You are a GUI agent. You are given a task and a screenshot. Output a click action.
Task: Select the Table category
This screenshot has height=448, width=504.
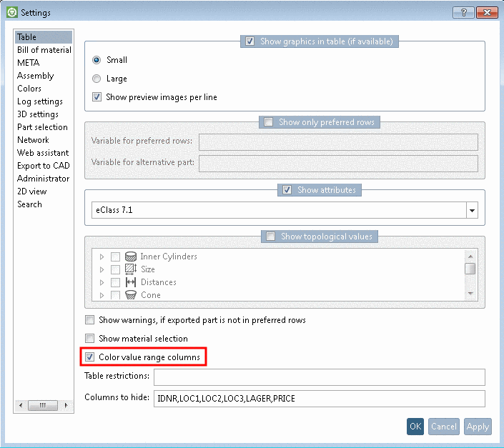(x=44, y=37)
